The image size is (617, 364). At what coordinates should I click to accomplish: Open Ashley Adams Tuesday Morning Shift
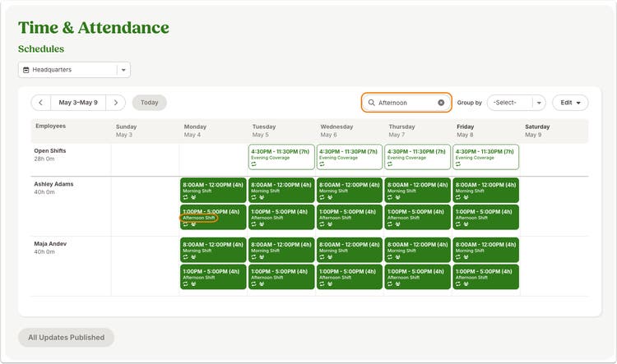pyautogui.click(x=281, y=191)
